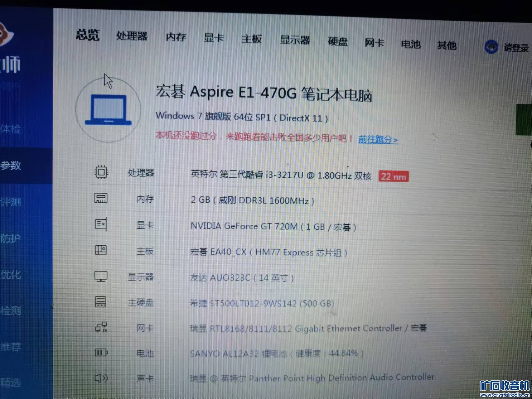Click the red 22 nm badge
The height and width of the screenshot is (399, 532).
tap(393, 176)
